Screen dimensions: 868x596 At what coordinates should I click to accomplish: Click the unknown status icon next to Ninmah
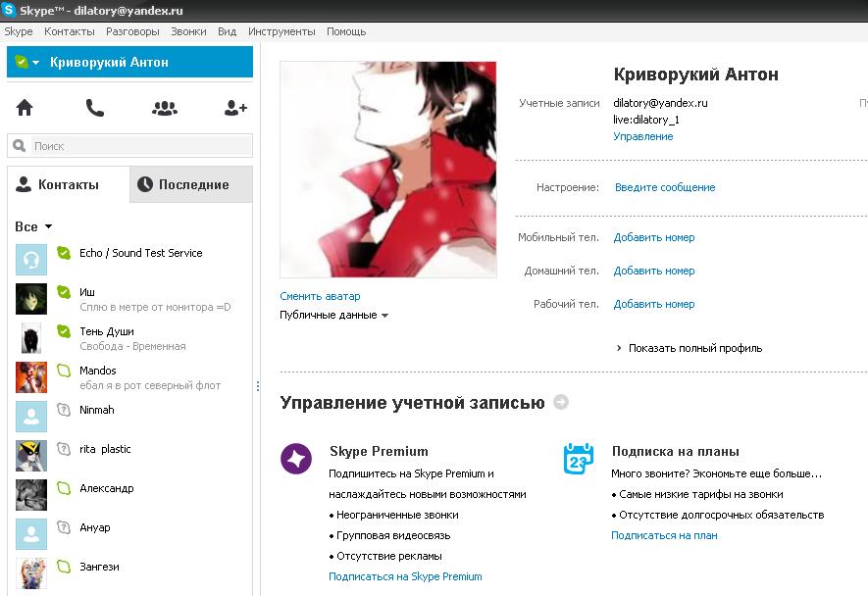pos(64,410)
